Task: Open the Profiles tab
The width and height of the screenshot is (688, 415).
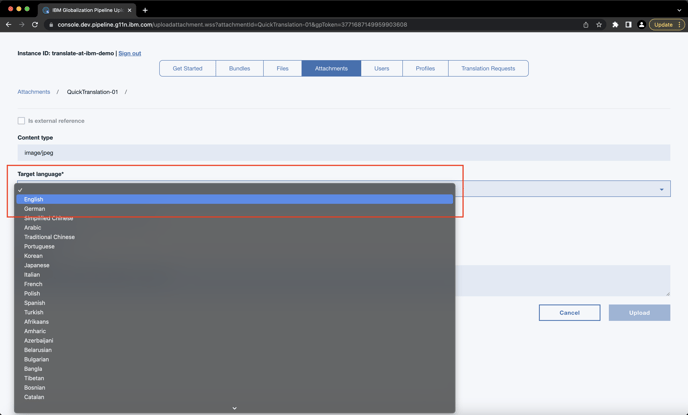Action: (425, 68)
